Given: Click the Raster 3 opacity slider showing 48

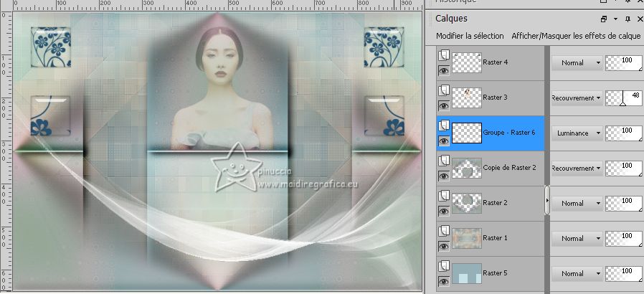Looking at the screenshot, I should coord(624,98).
